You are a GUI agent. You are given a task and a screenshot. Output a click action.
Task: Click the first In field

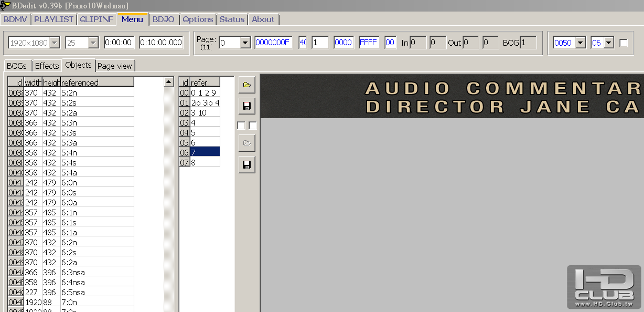point(418,43)
